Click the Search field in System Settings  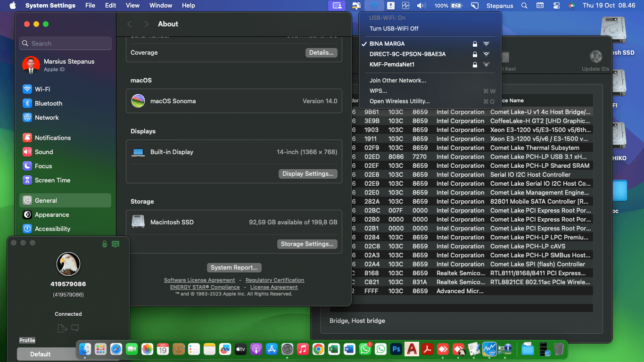[66, 43]
